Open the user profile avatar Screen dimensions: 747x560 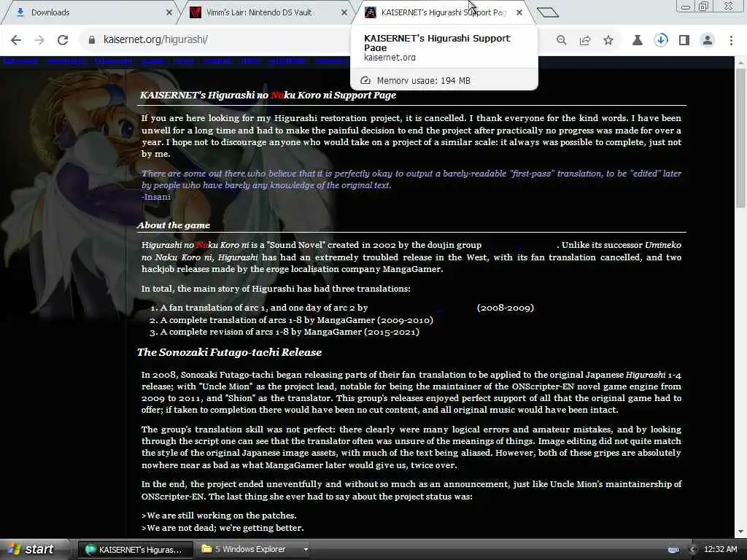tap(708, 40)
